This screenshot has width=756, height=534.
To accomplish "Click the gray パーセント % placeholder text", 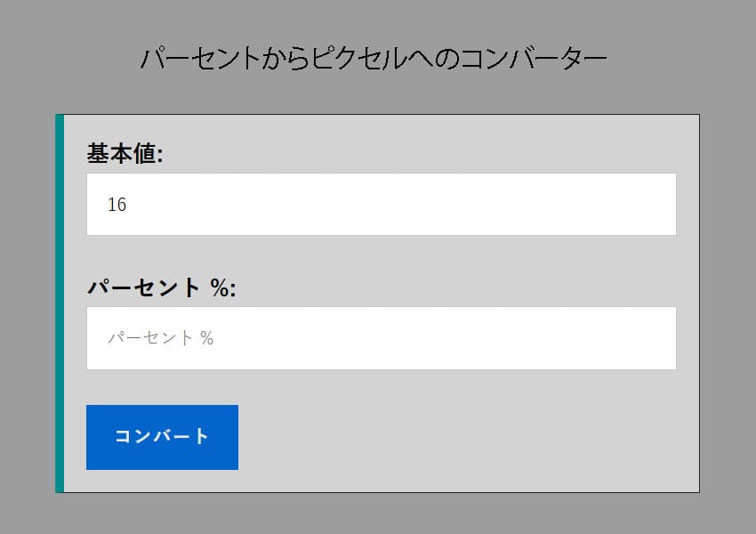I will click(161, 338).
